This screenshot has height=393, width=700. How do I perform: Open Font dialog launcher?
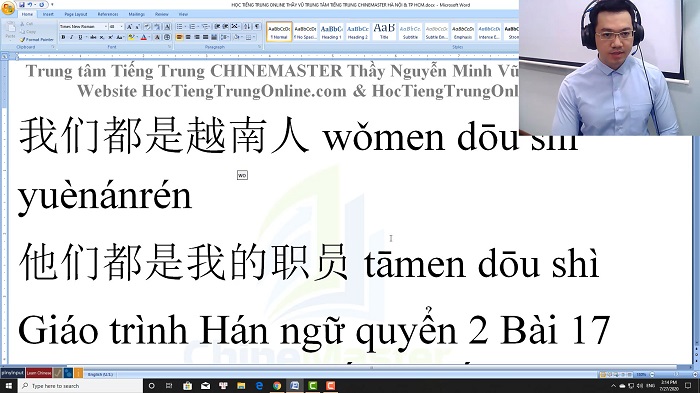pos(170,46)
